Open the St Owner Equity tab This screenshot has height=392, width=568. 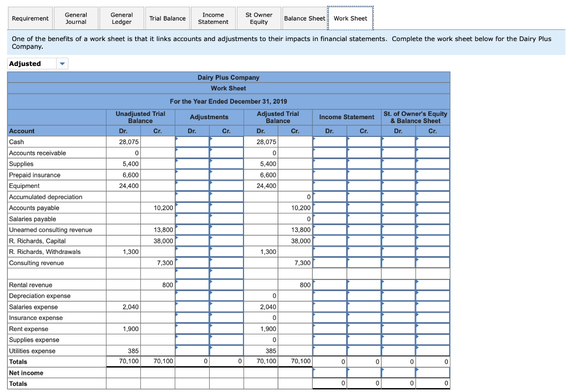[258, 18]
